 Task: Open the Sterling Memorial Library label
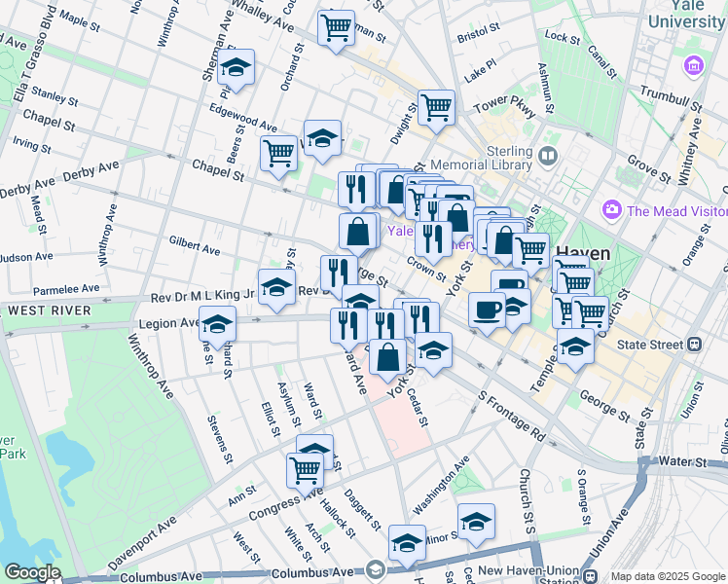point(481,158)
